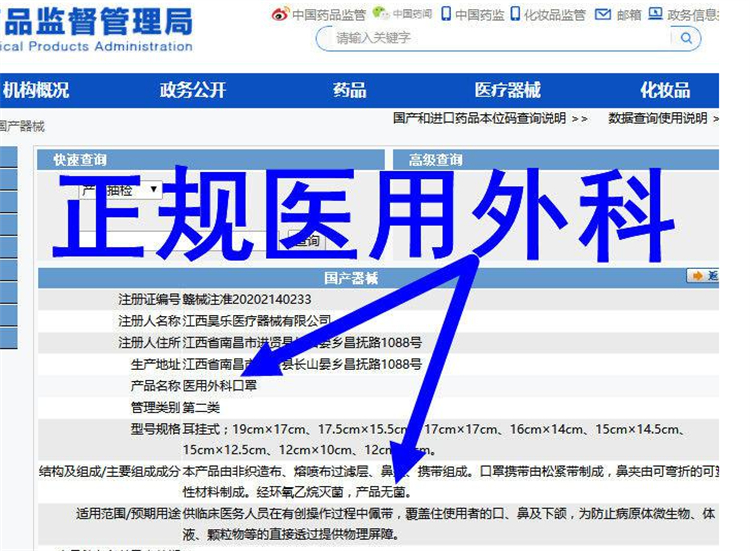Switch to the 高级查询 tab

[x=435, y=160]
